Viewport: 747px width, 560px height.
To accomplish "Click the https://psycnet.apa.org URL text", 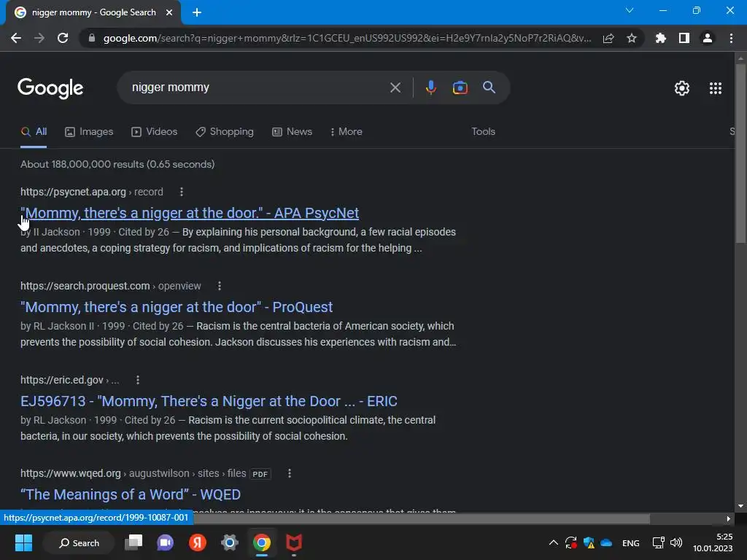I will (x=73, y=192).
